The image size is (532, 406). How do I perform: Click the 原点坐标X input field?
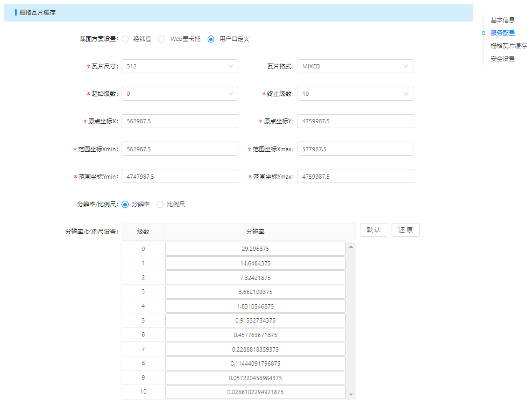coord(180,121)
